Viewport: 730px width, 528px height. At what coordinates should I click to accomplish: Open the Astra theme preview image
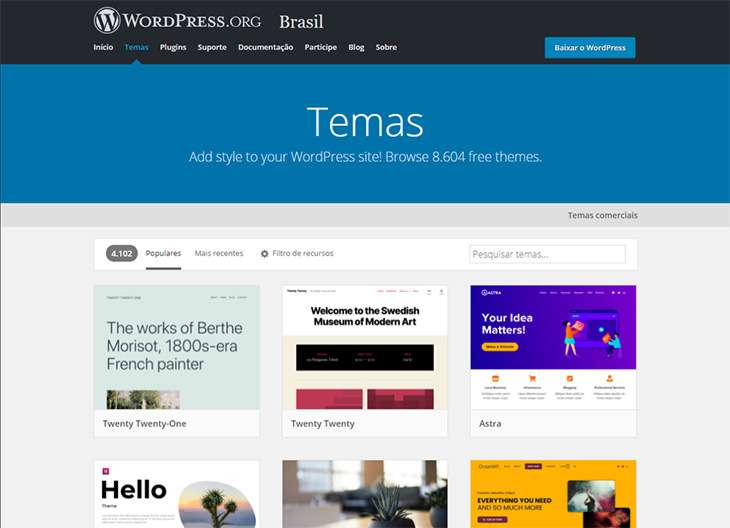(553, 347)
